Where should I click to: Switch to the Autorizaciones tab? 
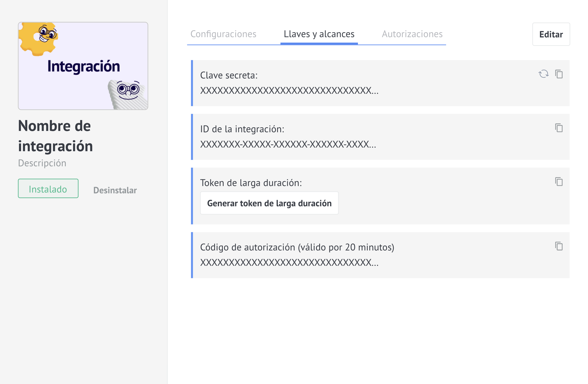pyautogui.click(x=412, y=34)
